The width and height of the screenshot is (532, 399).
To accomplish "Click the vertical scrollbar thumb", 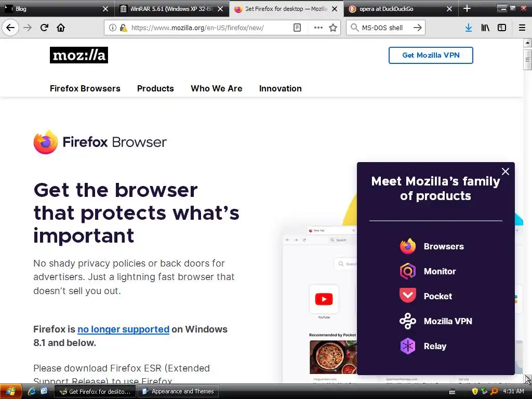I will (x=527, y=60).
